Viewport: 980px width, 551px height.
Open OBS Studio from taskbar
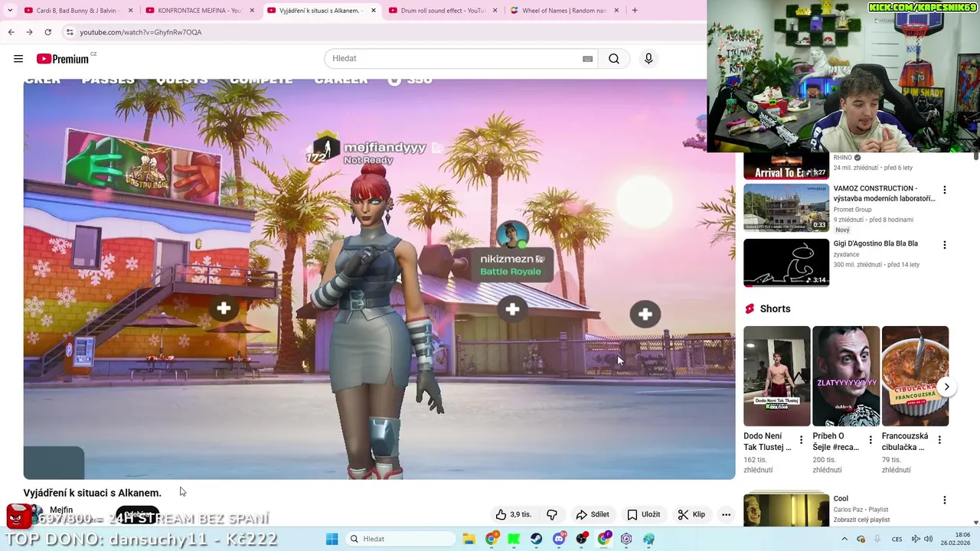coord(582,539)
